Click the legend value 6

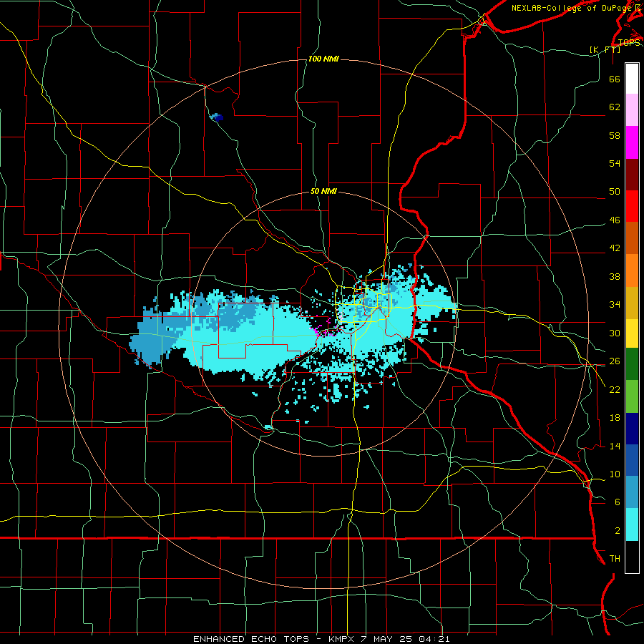tap(618, 502)
